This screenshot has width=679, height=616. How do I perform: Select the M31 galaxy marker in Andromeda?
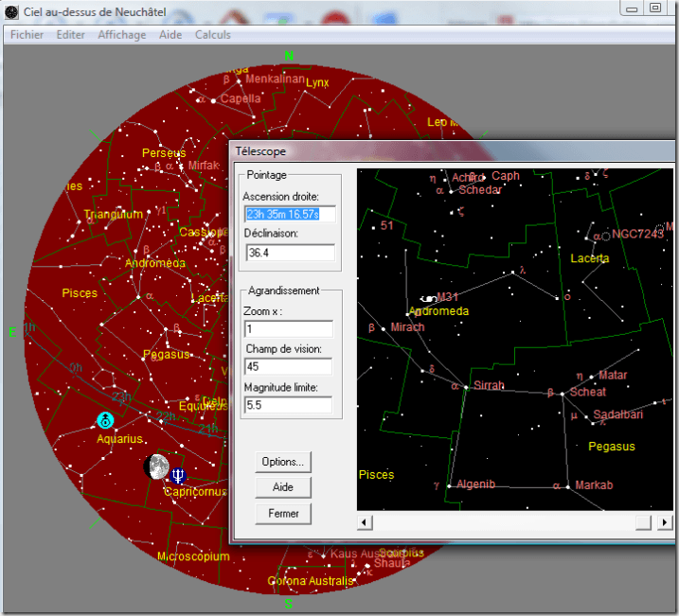coord(431,299)
